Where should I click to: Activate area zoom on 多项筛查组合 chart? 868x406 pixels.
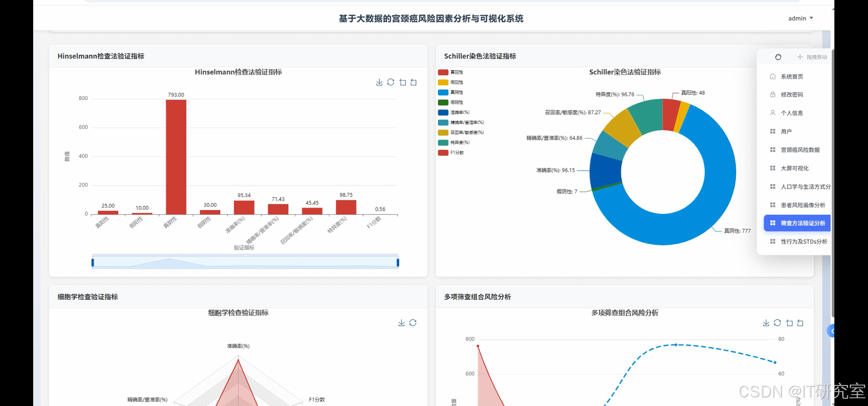tap(789, 323)
